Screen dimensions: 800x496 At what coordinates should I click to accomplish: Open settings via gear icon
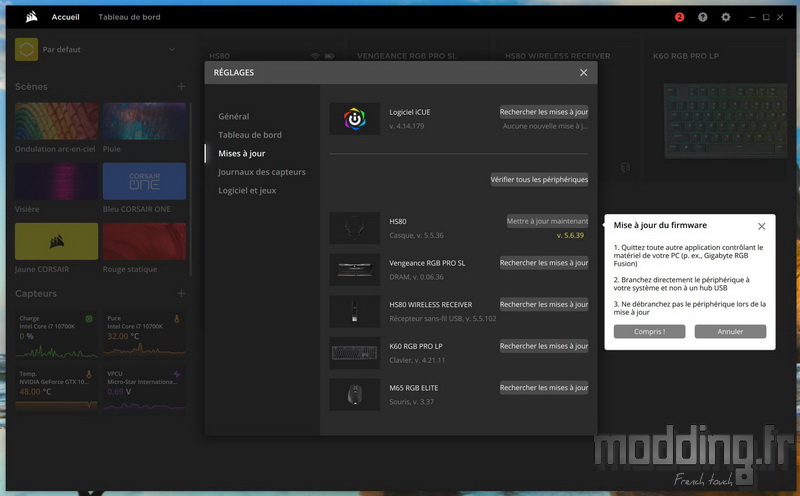click(726, 17)
